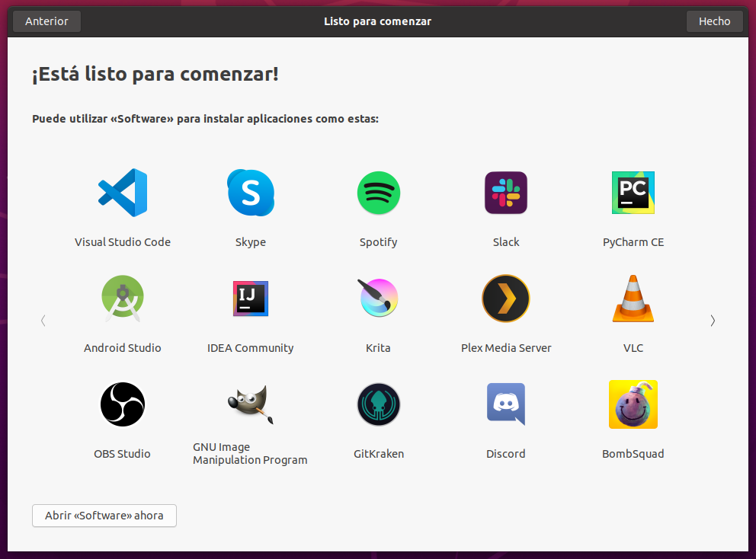Open the OBS Studio icon
Viewport: 756px width, 559px height.
click(123, 404)
